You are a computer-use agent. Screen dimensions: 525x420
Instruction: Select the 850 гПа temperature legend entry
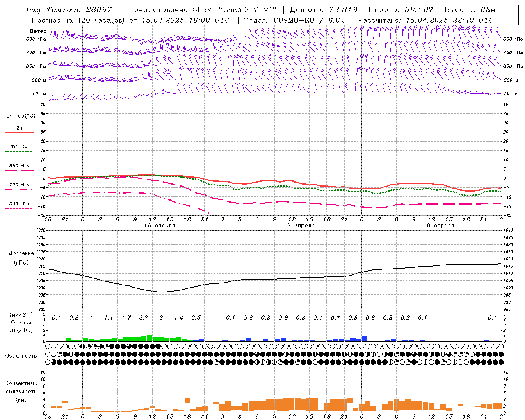point(19,166)
